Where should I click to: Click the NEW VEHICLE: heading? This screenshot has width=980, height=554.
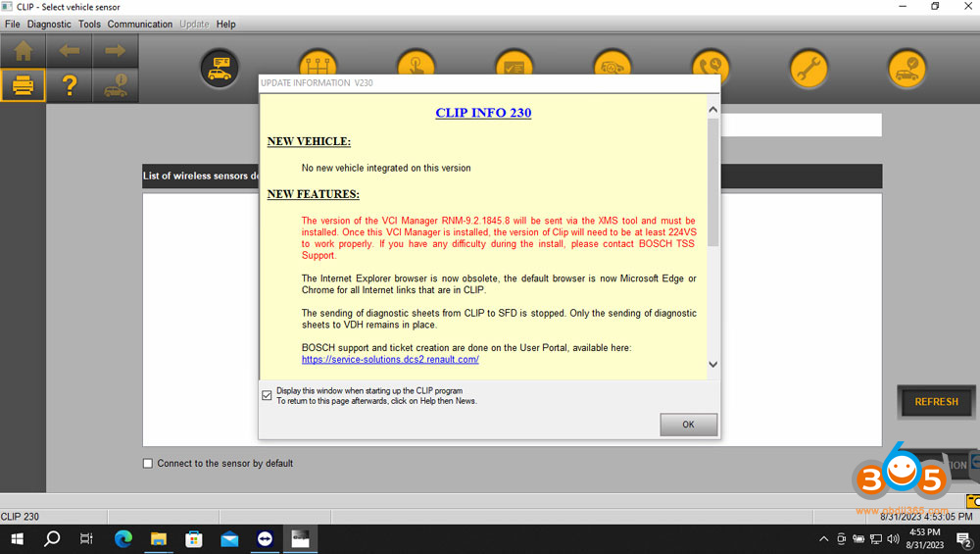pyautogui.click(x=309, y=141)
